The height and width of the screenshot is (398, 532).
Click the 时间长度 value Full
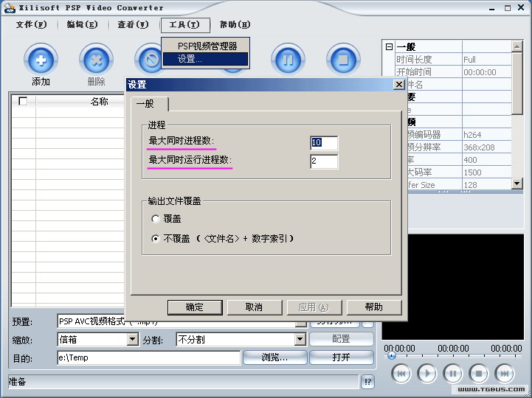(486, 60)
